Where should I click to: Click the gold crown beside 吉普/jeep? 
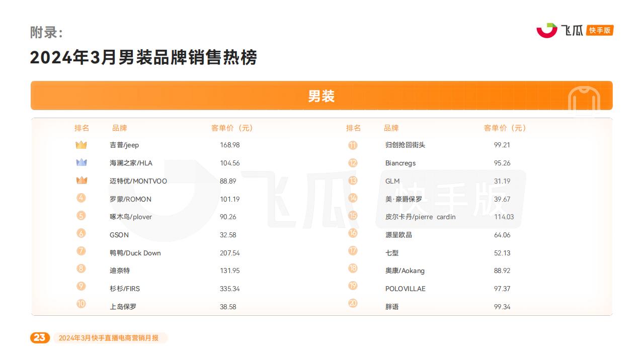(81, 145)
